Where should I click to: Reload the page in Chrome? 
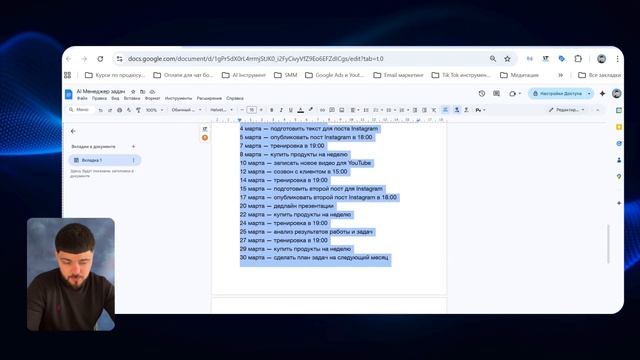point(100,59)
